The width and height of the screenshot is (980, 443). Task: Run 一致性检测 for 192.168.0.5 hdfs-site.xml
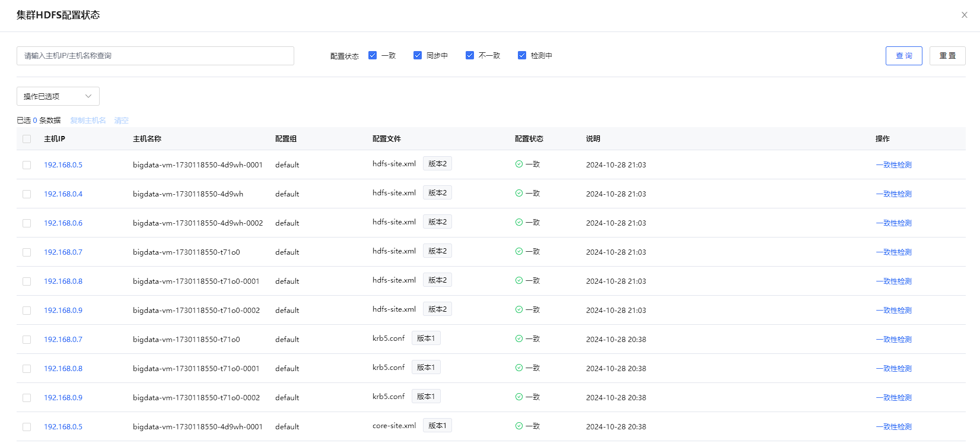point(893,165)
